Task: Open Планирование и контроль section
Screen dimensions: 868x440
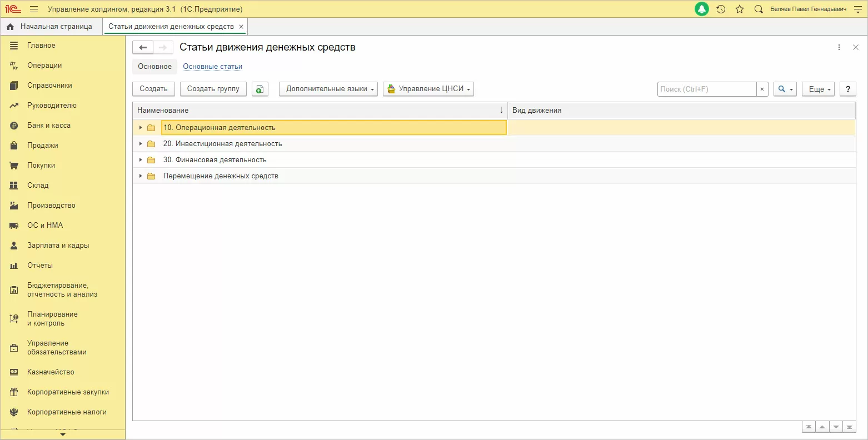Action: pyautogui.click(x=52, y=319)
